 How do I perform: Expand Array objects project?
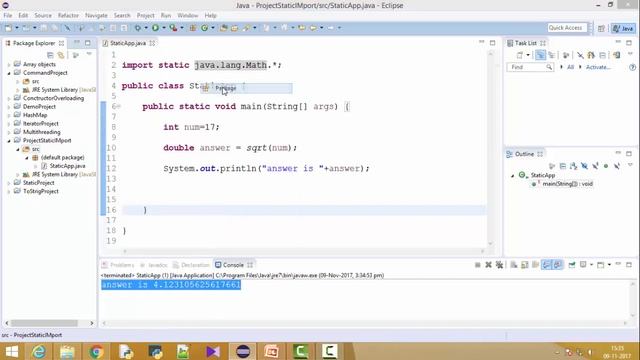click(x=9, y=64)
